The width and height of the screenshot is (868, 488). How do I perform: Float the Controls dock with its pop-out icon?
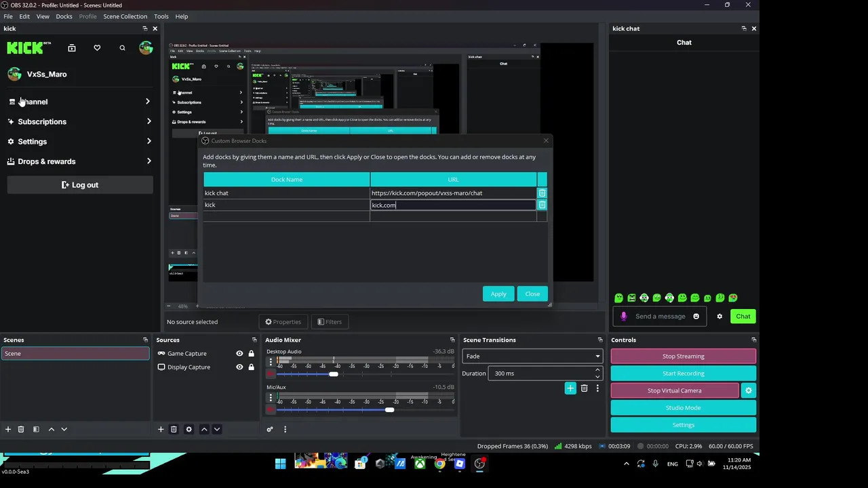coord(753,340)
